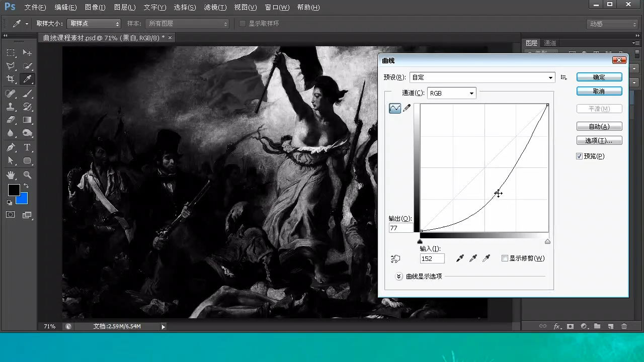Click the delete layer trash icon
644x362 pixels.
624,326
